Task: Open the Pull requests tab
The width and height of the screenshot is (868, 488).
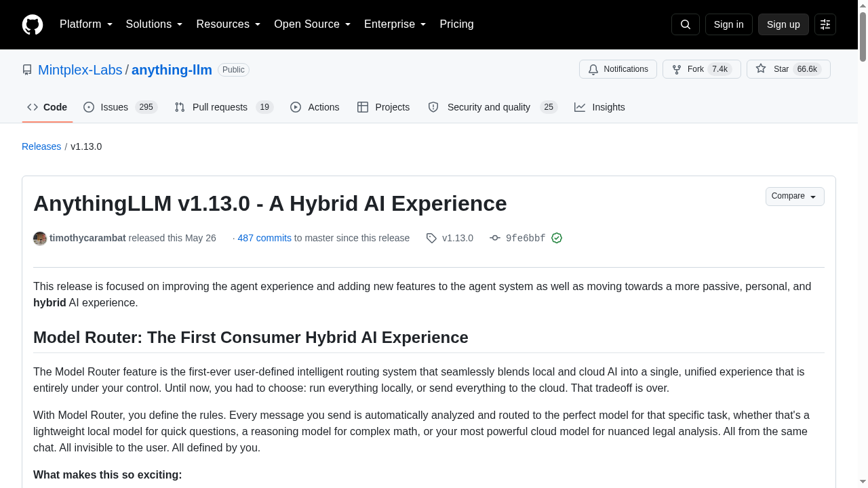Action: pos(224,107)
